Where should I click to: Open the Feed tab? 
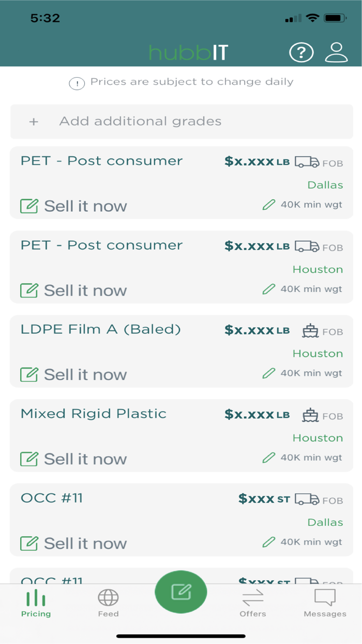(x=108, y=604)
